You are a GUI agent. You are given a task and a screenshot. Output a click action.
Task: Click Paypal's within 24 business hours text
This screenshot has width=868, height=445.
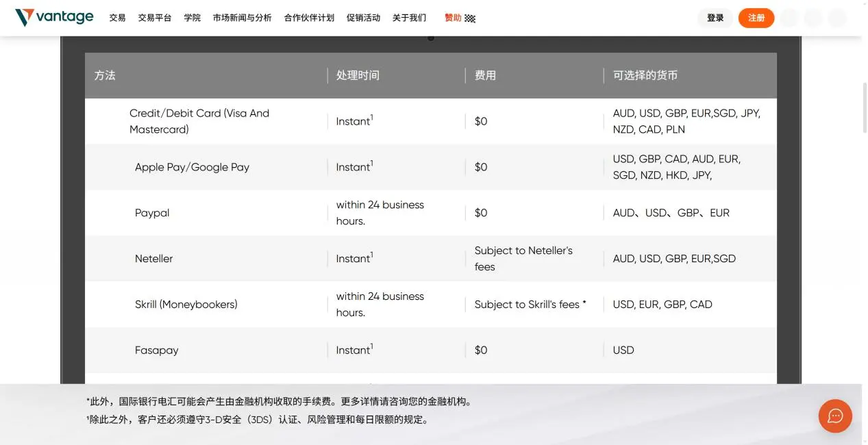(x=380, y=213)
